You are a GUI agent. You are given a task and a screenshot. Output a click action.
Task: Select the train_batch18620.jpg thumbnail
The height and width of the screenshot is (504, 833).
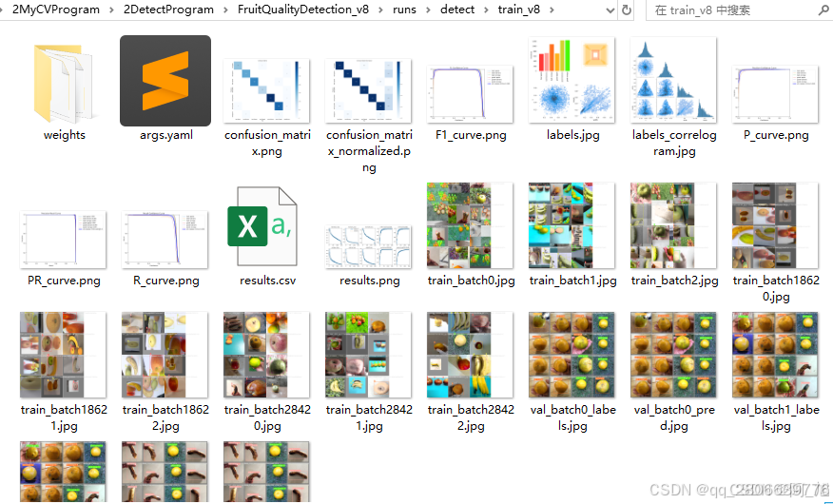775,225
